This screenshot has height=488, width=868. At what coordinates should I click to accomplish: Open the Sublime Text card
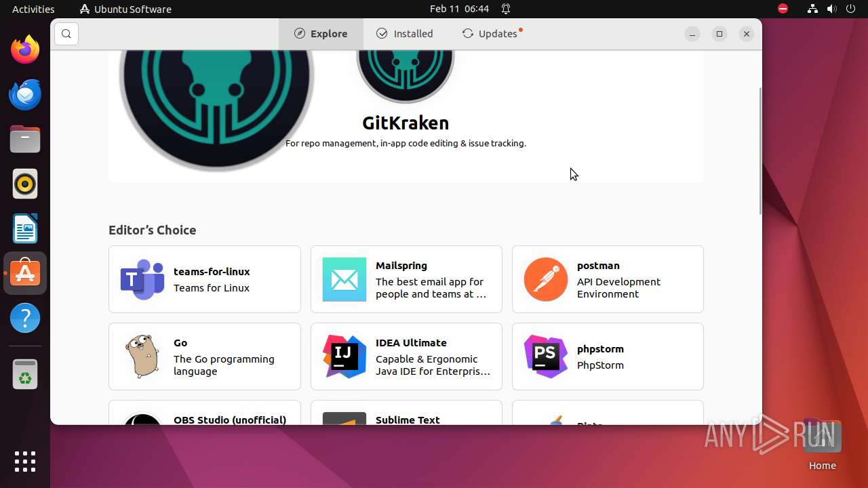[x=406, y=413]
